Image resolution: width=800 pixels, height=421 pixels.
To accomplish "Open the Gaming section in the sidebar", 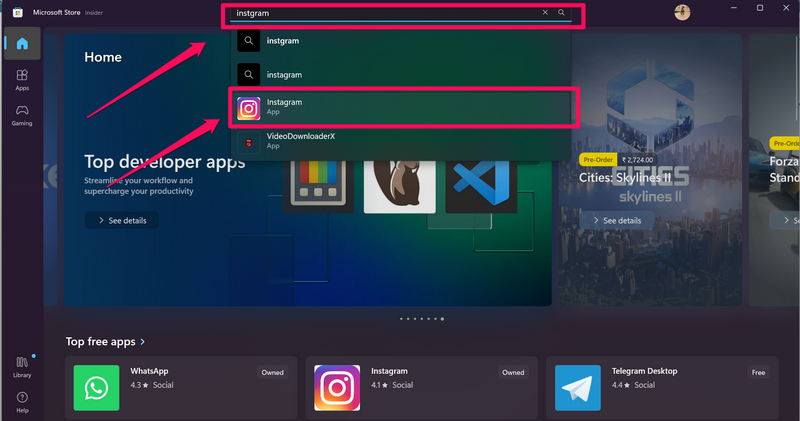I will pos(22,115).
